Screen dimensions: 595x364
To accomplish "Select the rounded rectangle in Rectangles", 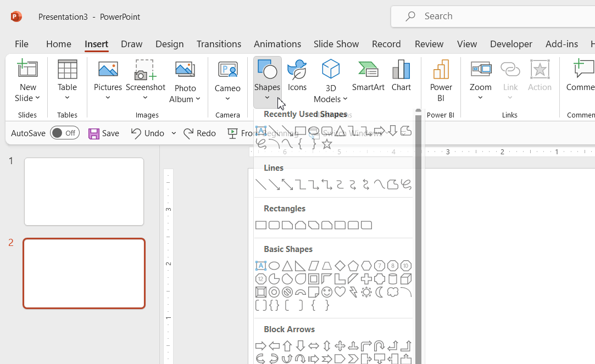I will (273, 225).
